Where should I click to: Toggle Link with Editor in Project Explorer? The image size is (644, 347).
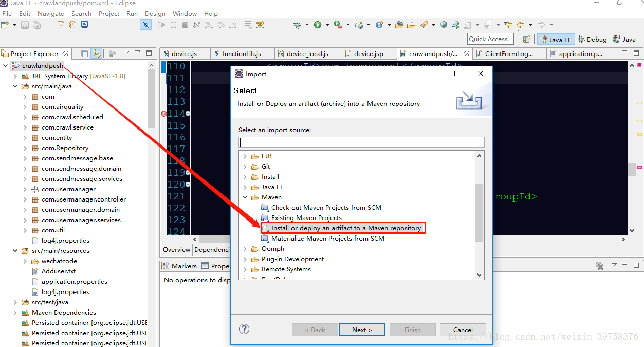(96, 53)
